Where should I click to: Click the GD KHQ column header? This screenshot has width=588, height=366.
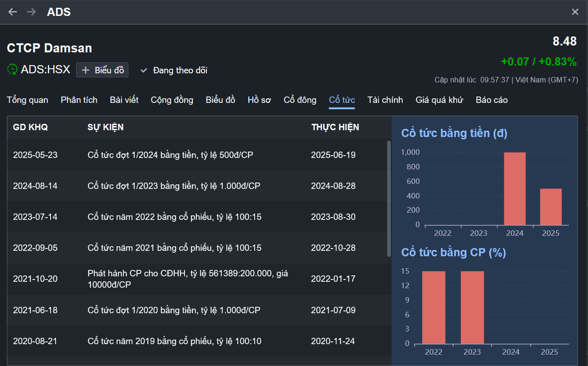[x=30, y=127]
